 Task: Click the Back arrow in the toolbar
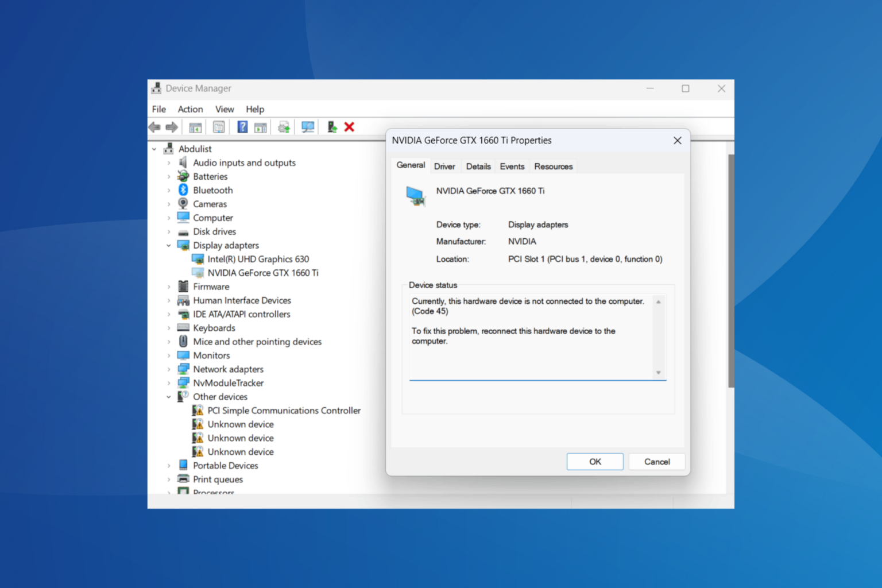(154, 127)
